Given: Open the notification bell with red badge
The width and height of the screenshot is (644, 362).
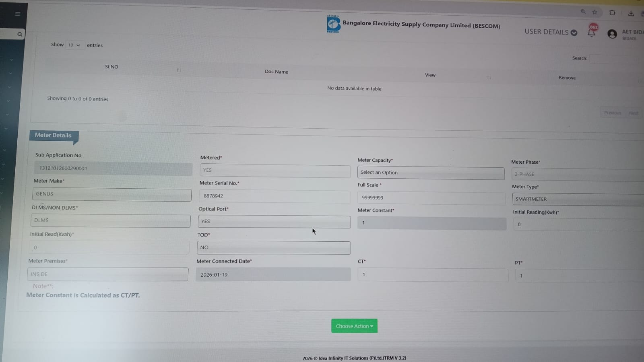Looking at the screenshot, I should [592, 31].
